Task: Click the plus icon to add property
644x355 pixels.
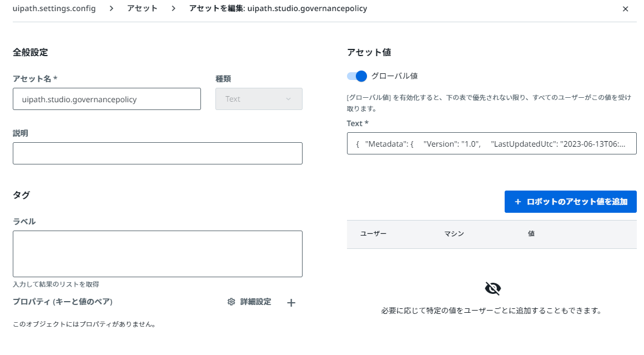Action: [291, 303]
